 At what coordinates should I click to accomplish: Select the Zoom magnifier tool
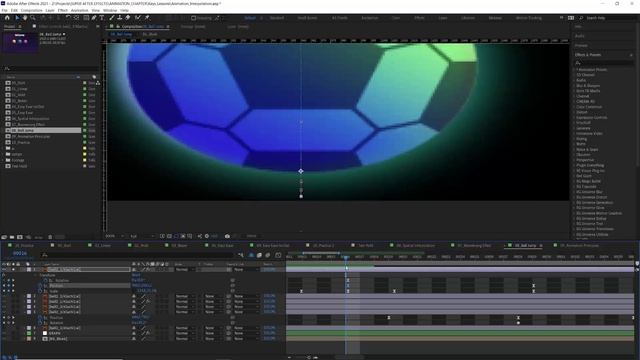click(x=33, y=18)
